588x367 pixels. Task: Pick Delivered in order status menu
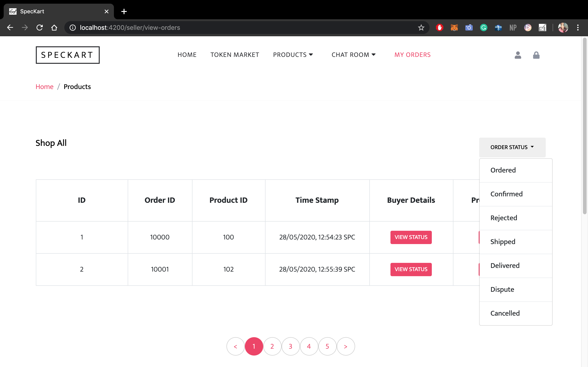505,266
